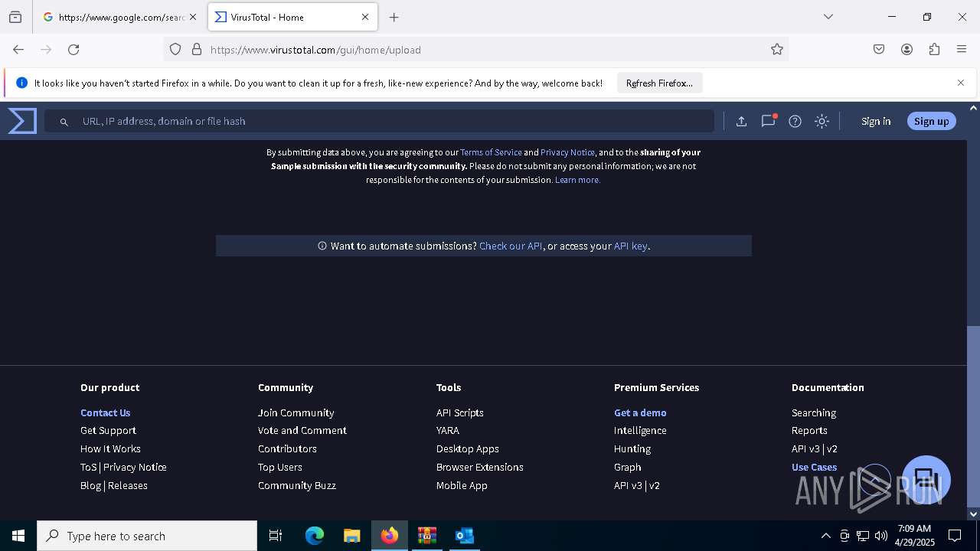Open File Explorer from the taskbar

(351, 536)
